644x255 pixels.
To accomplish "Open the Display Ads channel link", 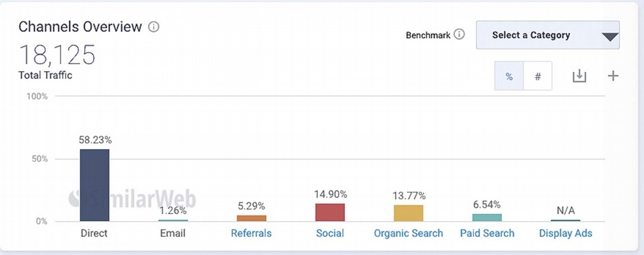I will (x=565, y=233).
